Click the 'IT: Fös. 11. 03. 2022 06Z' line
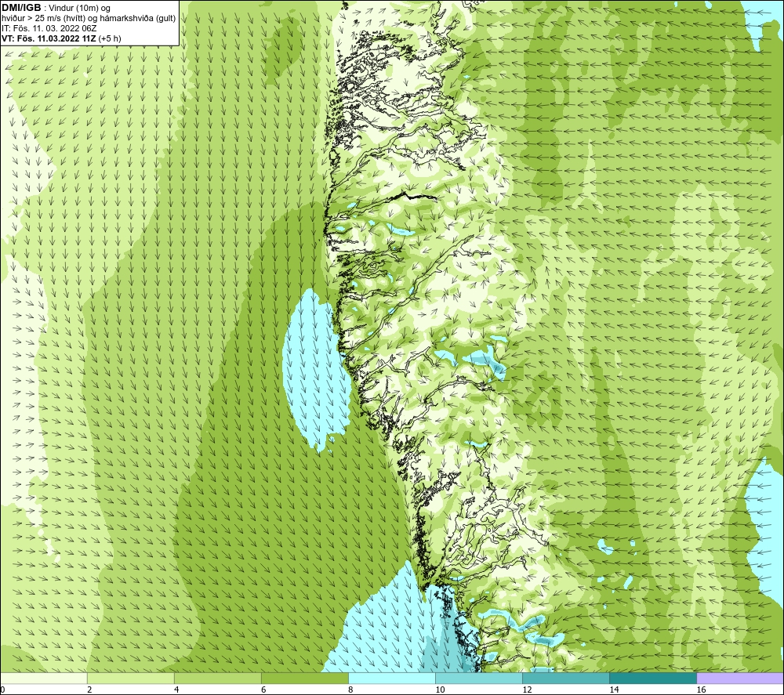Screen dimensions: 784x695 click(49, 28)
